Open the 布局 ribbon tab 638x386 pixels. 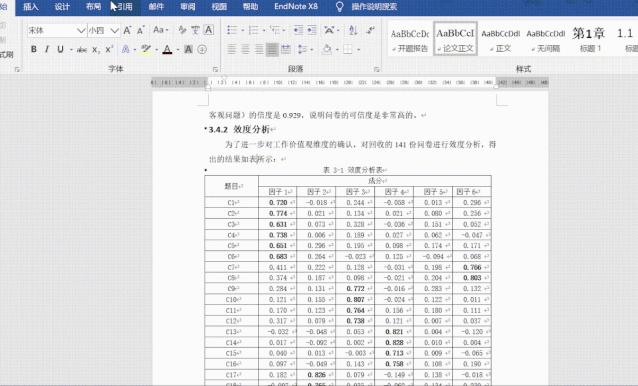93,7
